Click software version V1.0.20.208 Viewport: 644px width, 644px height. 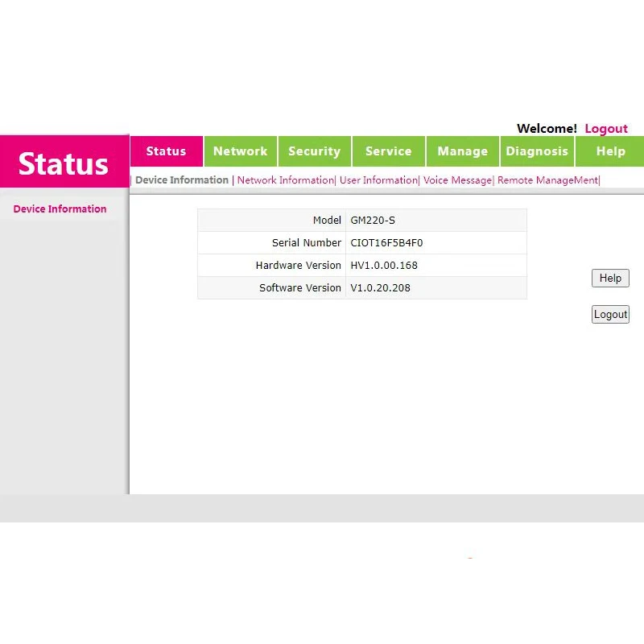380,288
